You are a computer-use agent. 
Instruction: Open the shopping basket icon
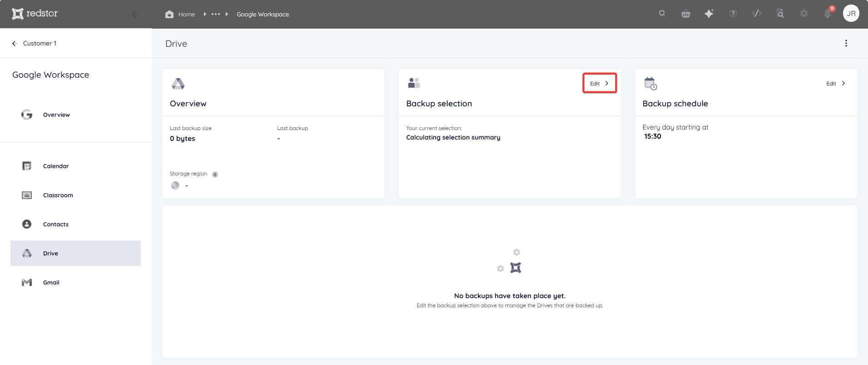pyautogui.click(x=686, y=14)
